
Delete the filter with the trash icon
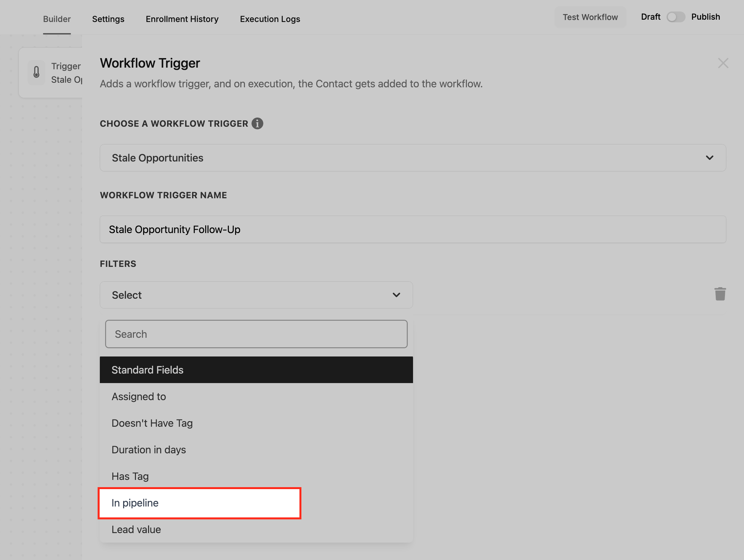click(720, 294)
